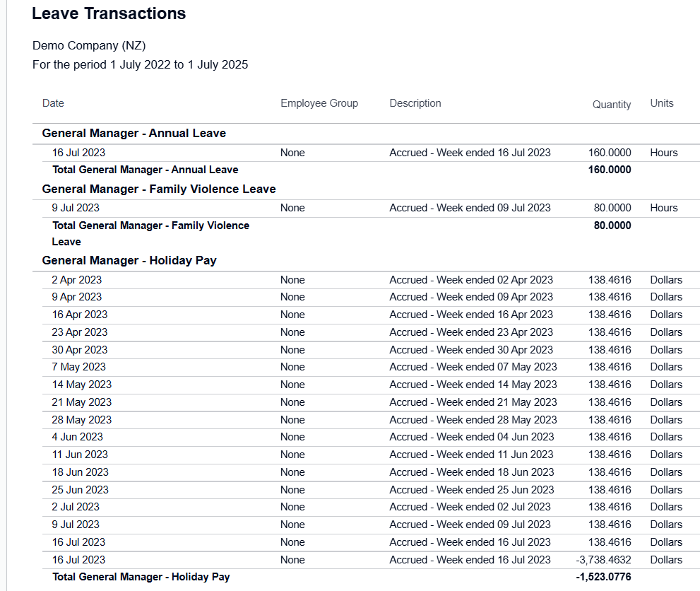Viewport: 700px width, 591px height.
Task: Click Accrued - Week ended 18 Jun 2023 description
Action: point(471,472)
